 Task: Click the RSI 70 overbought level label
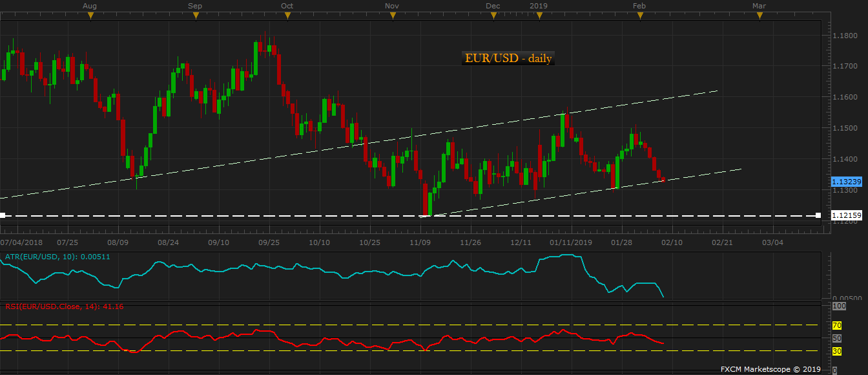pos(837,325)
